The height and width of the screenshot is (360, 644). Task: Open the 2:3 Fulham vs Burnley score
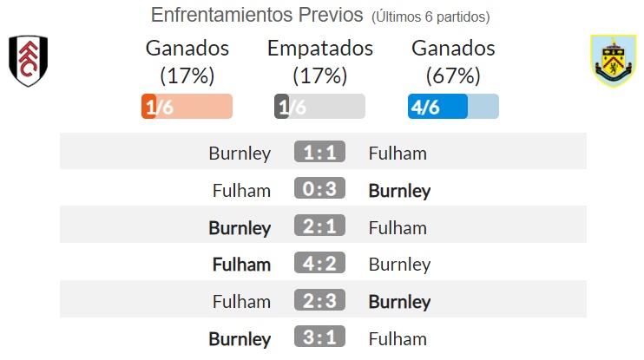pos(319,300)
